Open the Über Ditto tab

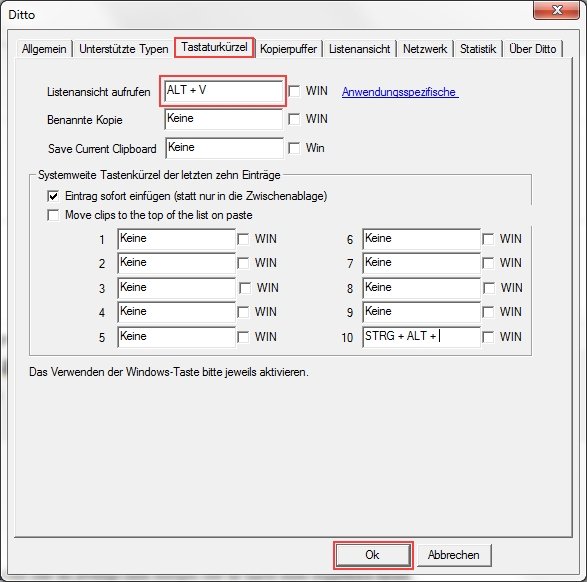click(532, 49)
